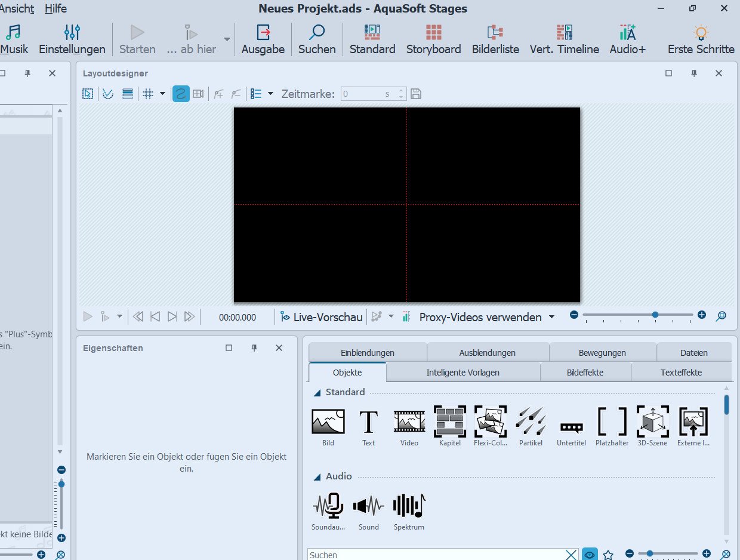Switch to the Bildeffekte tab
Screen dimensions: 740x560
[x=585, y=372]
